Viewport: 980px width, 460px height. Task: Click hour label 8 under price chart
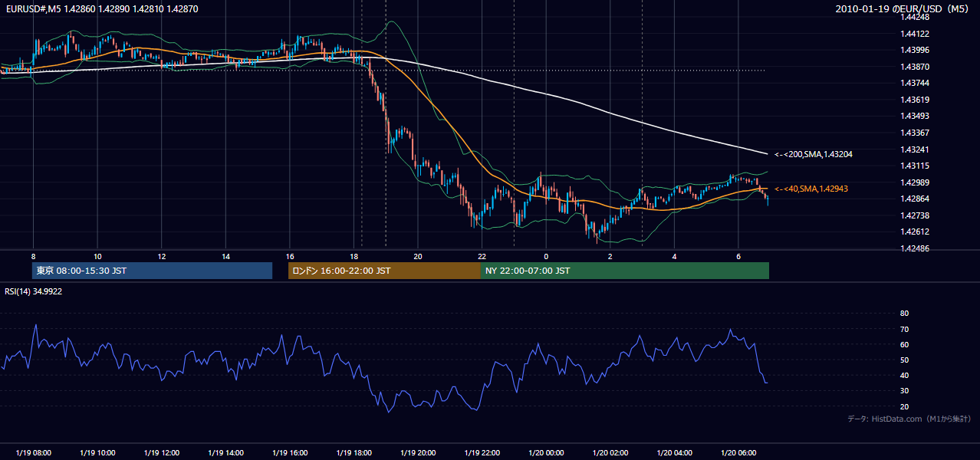33,256
